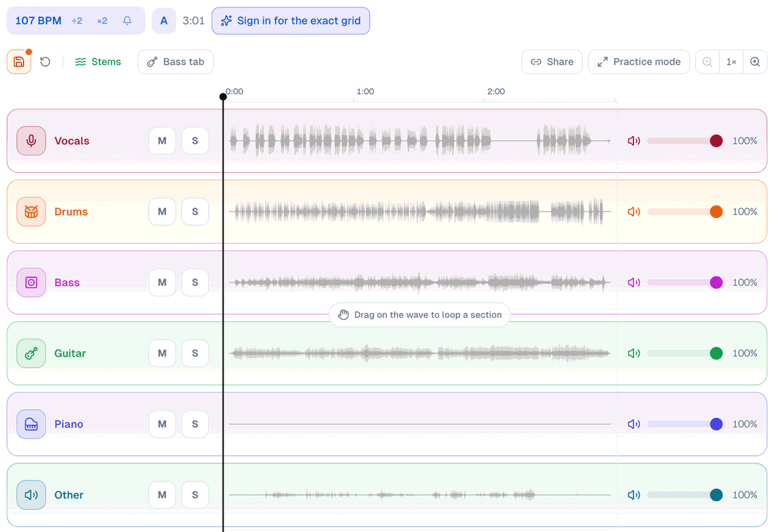This screenshot has height=532, width=774.
Task: Click the Vocals volume speaker icon
Action: coord(634,141)
